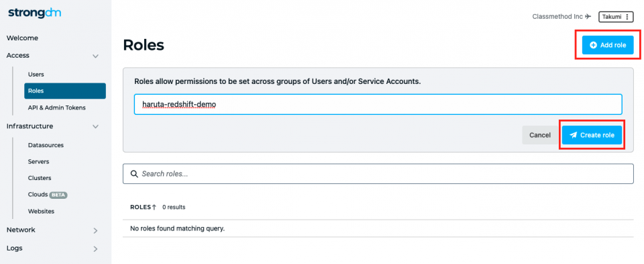Expand the Logs section chevron
644x264 pixels.
[x=95, y=249]
